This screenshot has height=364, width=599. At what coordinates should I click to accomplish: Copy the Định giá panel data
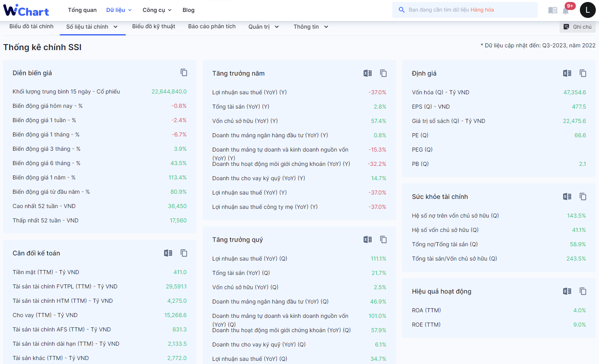(x=583, y=73)
